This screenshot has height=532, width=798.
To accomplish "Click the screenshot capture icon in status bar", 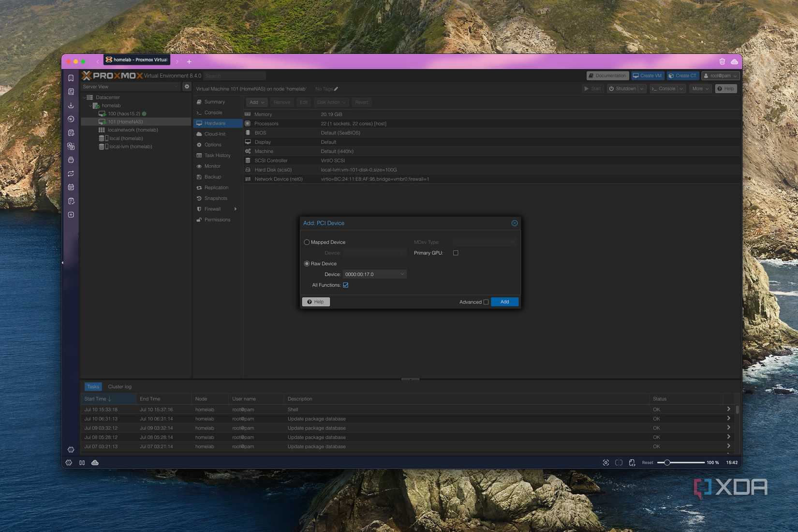I will pos(606,463).
